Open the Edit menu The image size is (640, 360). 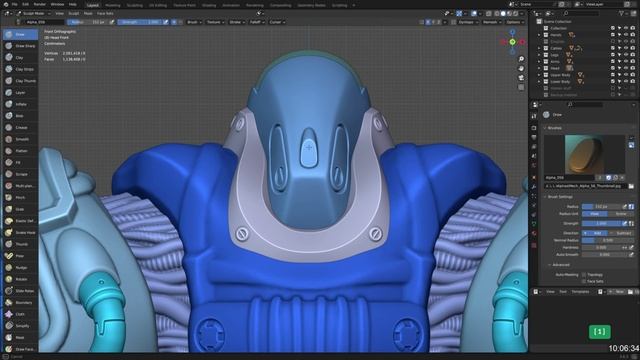[25, 4]
